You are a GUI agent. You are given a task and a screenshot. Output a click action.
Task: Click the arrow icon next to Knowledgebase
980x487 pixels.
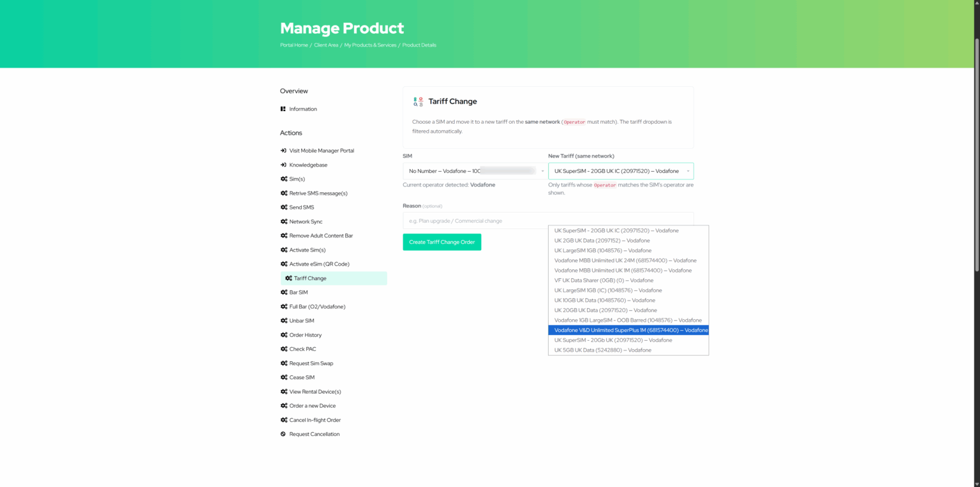tap(283, 165)
